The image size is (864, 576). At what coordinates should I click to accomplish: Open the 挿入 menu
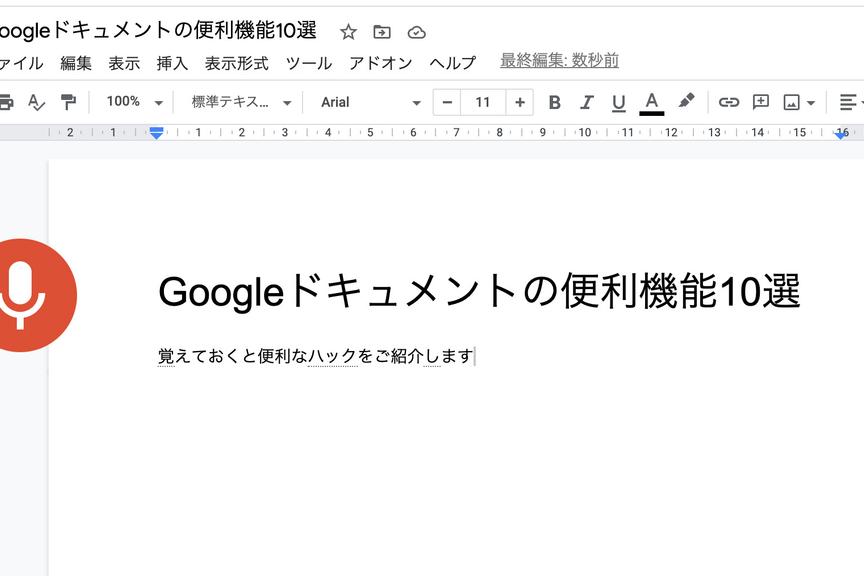coord(172,63)
